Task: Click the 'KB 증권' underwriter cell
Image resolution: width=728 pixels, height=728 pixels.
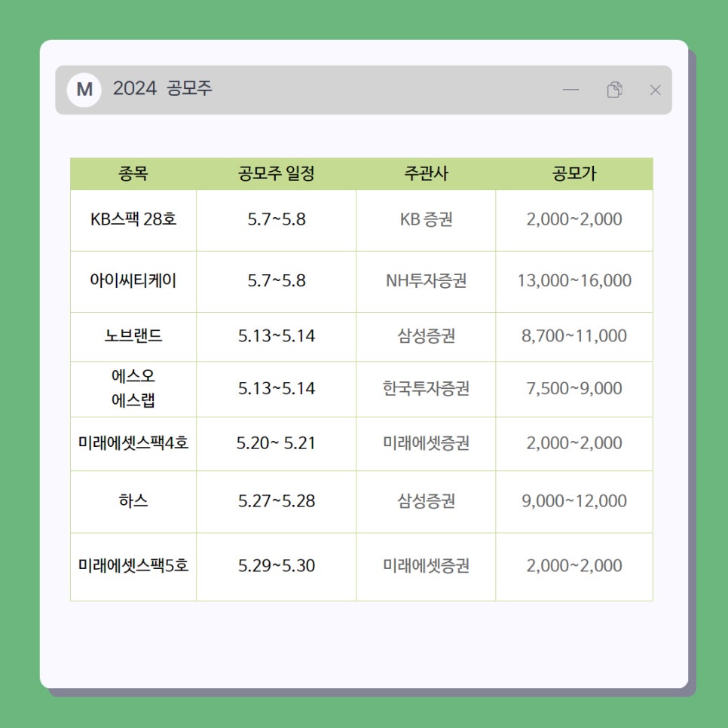Action: click(x=426, y=220)
